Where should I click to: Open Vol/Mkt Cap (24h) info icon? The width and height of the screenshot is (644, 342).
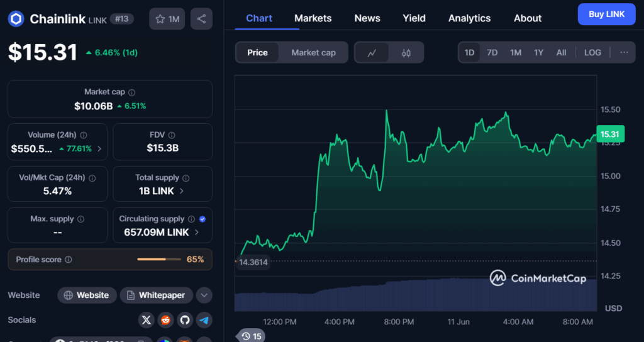[x=92, y=178]
